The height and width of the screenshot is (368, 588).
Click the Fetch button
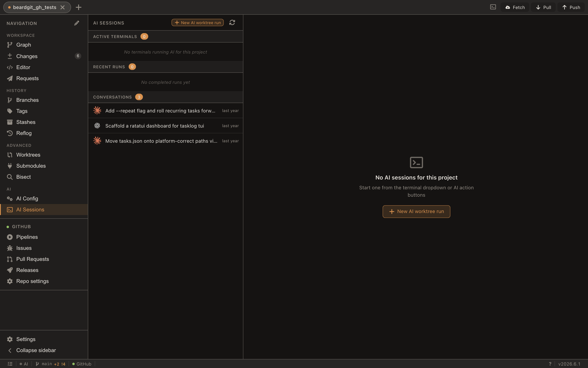tap(515, 7)
